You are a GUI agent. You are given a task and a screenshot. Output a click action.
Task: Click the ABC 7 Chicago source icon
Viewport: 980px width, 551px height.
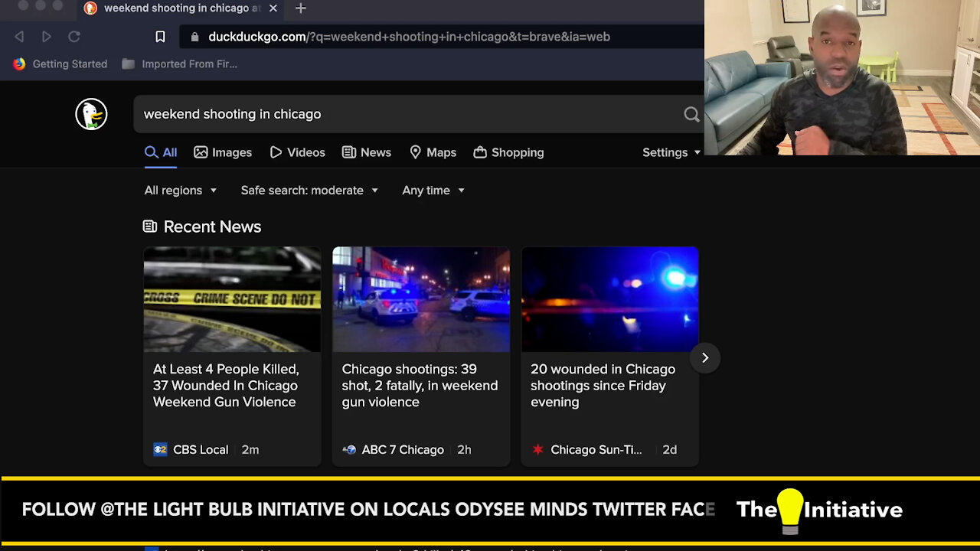[349, 450]
